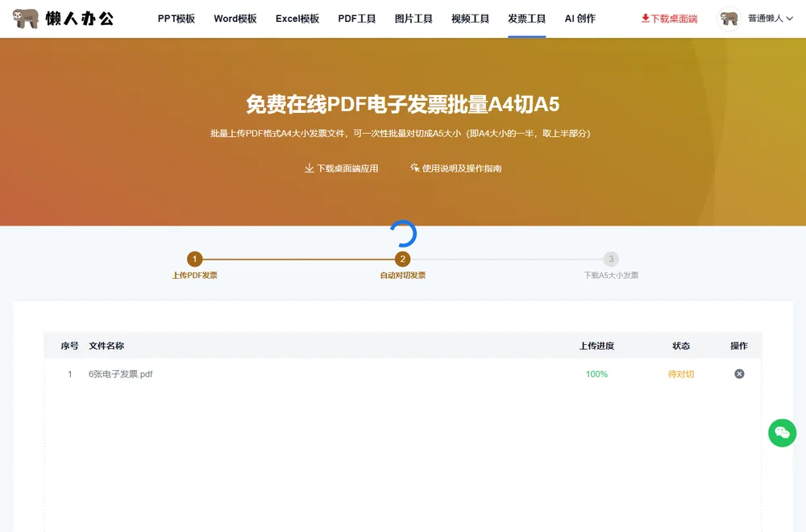Open the PPT模板 menu
Viewport: 806px width, 532px height.
pos(177,19)
